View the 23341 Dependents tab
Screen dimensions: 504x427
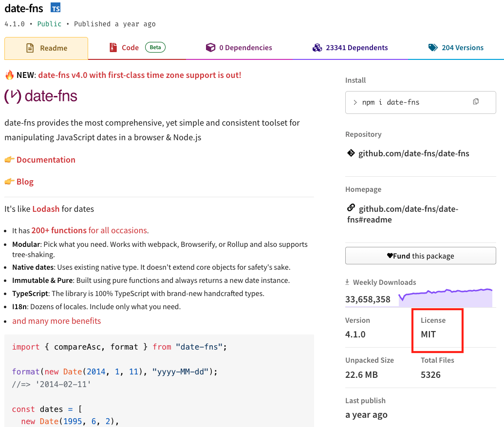[x=350, y=48]
